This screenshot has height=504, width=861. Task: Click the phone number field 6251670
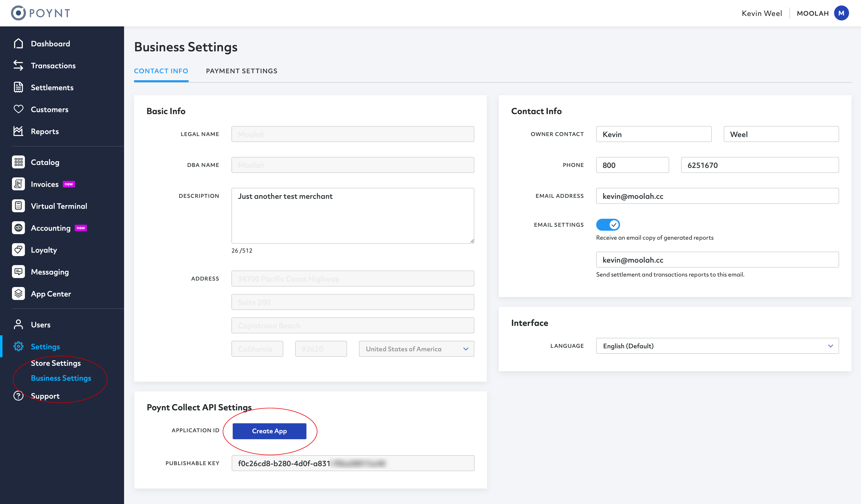coord(760,165)
